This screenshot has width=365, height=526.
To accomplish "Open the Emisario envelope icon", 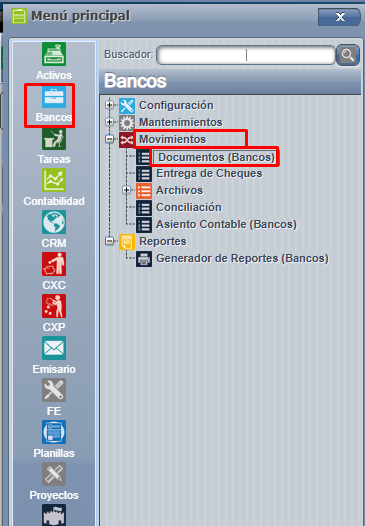I will (x=54, y=348).
